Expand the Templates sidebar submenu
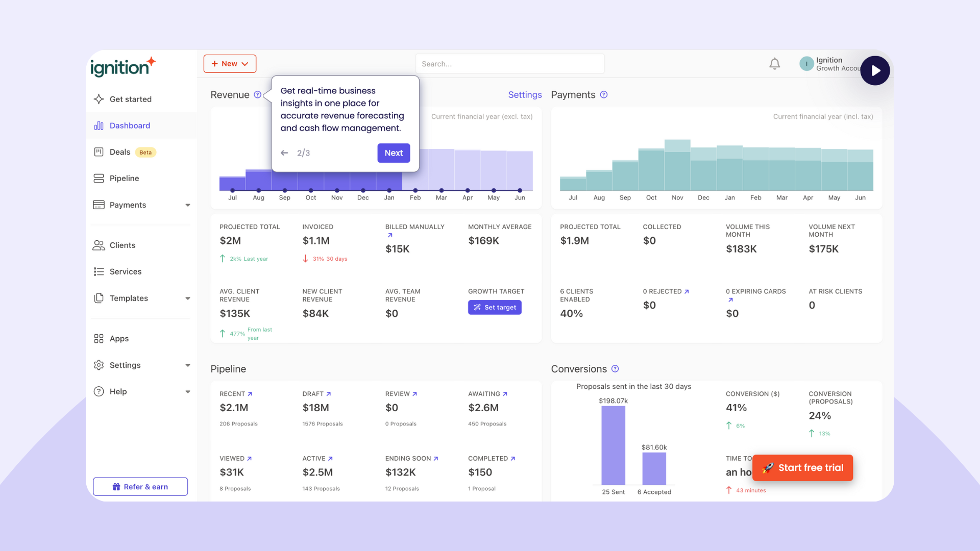 coord(187,298)
